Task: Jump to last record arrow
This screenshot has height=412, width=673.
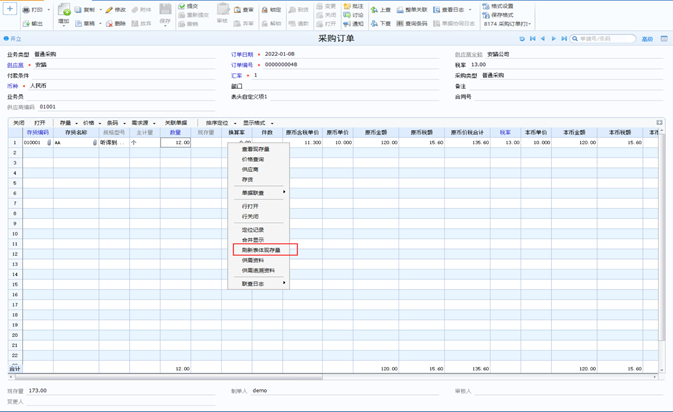Action: pyautogui.click(x=564, y=39)
